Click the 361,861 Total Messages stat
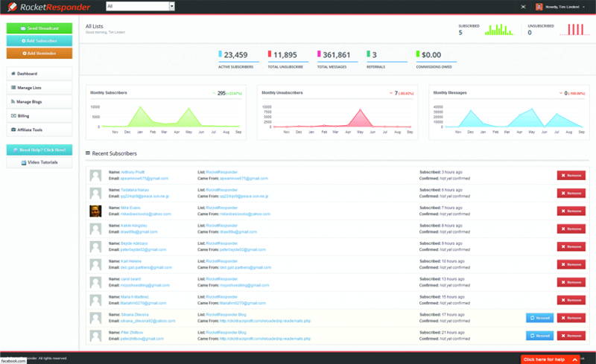 [x=337, y=60]
